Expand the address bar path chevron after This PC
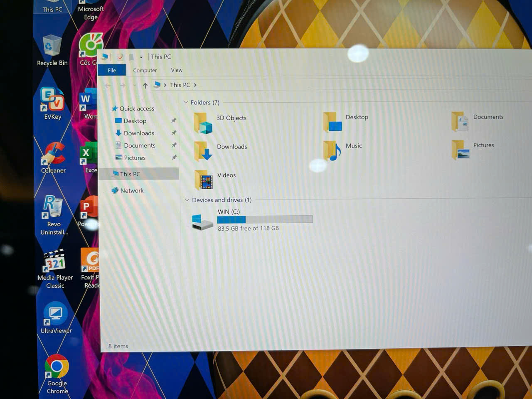Viewport: 532px width, 399px height. [x=195, y=85]
